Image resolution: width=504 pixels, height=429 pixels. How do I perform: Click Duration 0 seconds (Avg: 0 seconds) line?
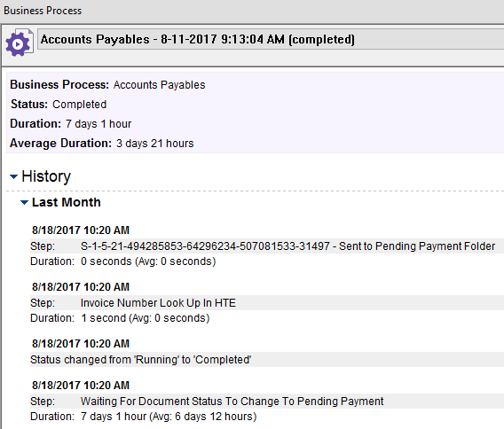tap(123, 261)
